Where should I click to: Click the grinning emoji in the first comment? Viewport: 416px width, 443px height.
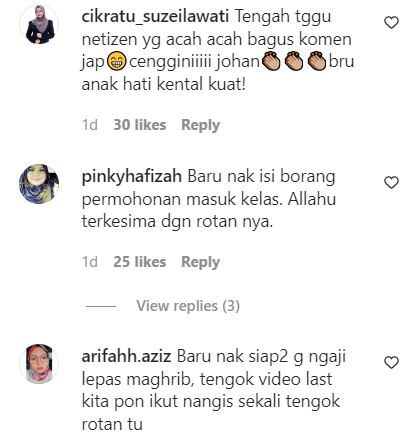(x=116, y=62)
